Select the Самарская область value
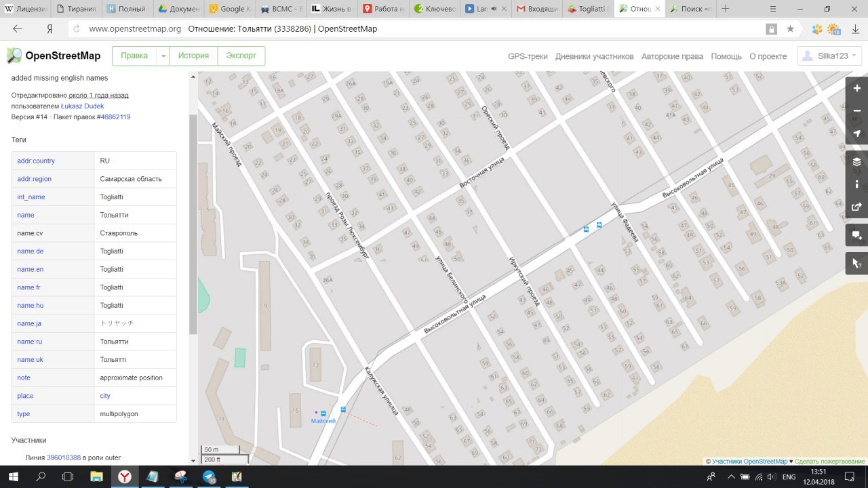 click(131, 179)
